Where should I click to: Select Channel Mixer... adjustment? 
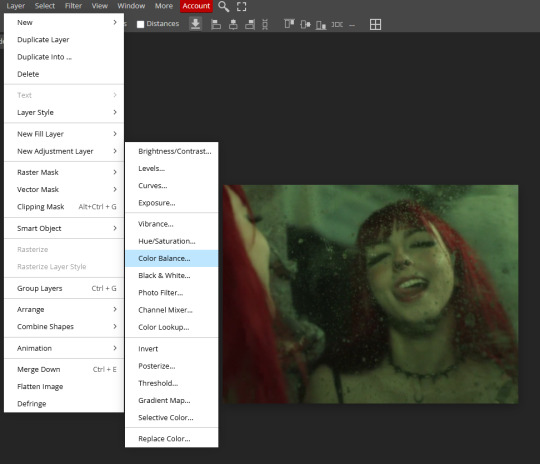[x=172, y=310]
